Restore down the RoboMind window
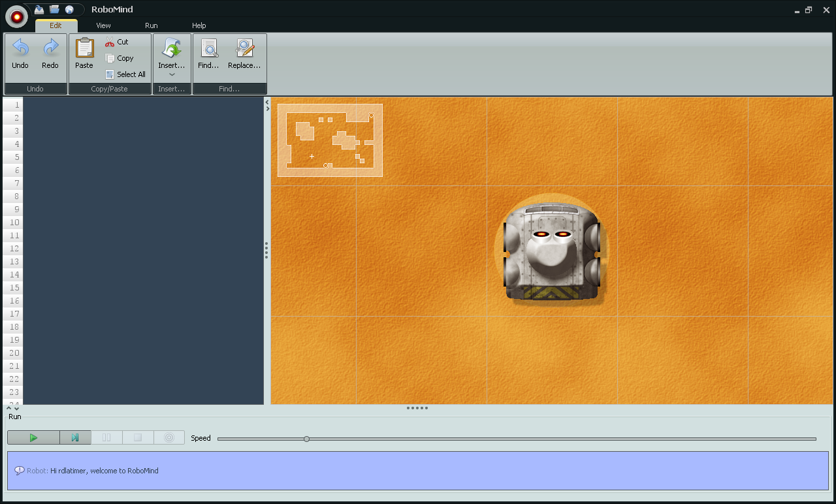The width and height of the screenshot is (836, 504). coord(809,10)
